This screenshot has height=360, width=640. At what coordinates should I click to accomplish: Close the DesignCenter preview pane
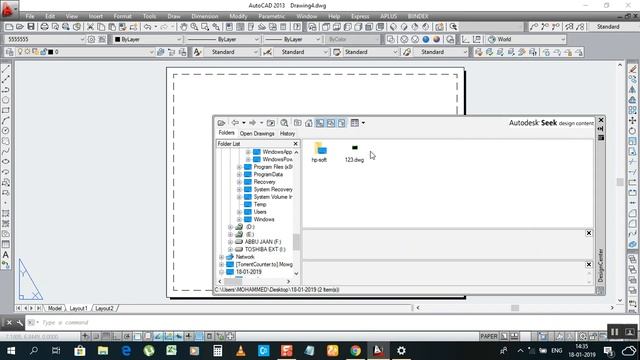589,233
